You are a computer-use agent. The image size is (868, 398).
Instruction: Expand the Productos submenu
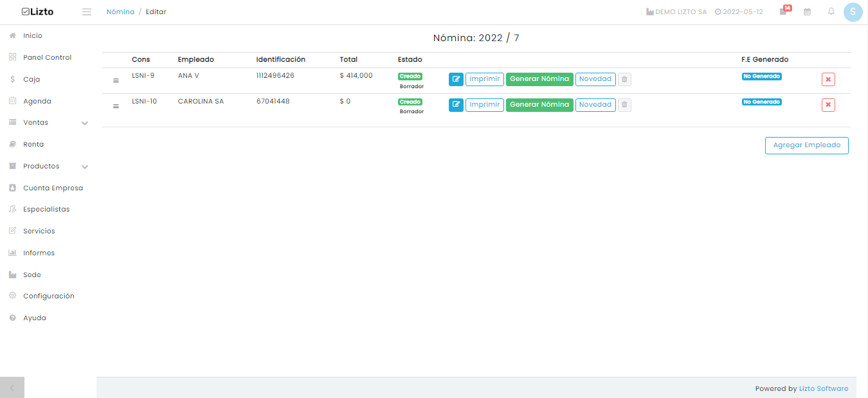[85, 167]
